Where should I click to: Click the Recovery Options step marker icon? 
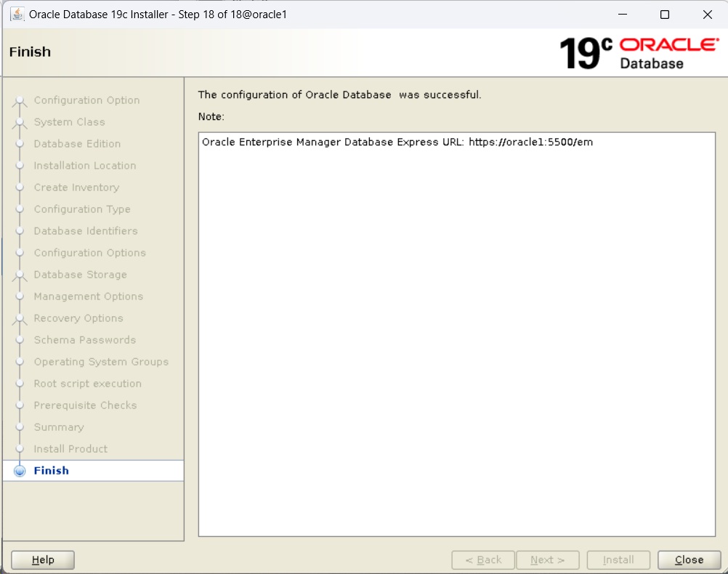click(20, 319)
